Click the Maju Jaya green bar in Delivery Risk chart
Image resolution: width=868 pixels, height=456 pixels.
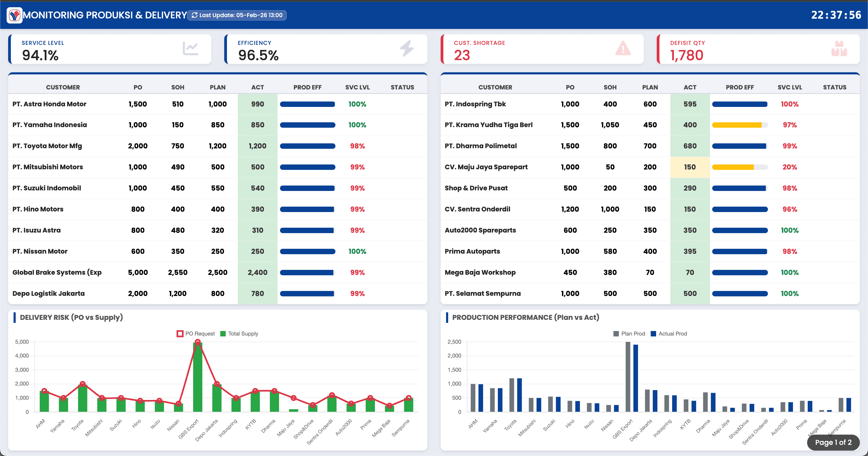(x=294, y=411)
